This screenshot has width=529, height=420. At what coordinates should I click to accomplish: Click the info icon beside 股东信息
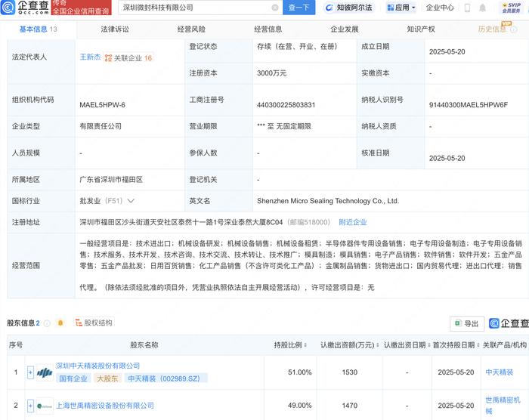tap(47, 323)
